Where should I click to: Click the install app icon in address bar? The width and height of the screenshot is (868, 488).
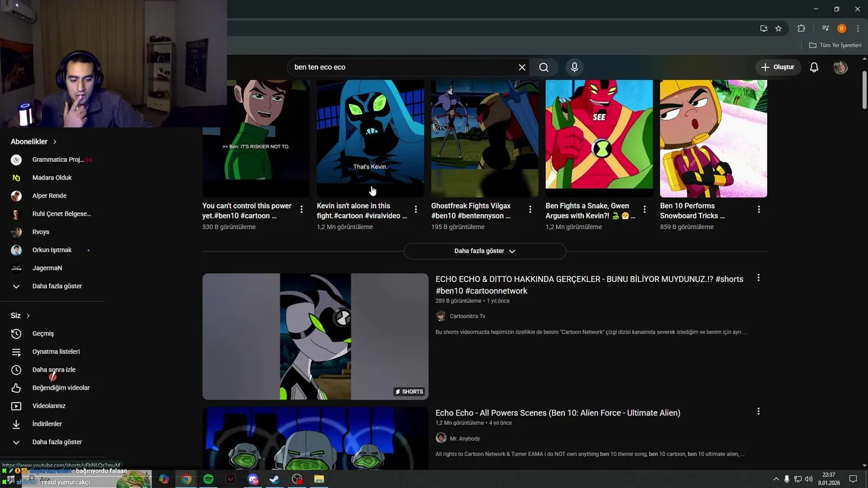[x=764, y=28]
